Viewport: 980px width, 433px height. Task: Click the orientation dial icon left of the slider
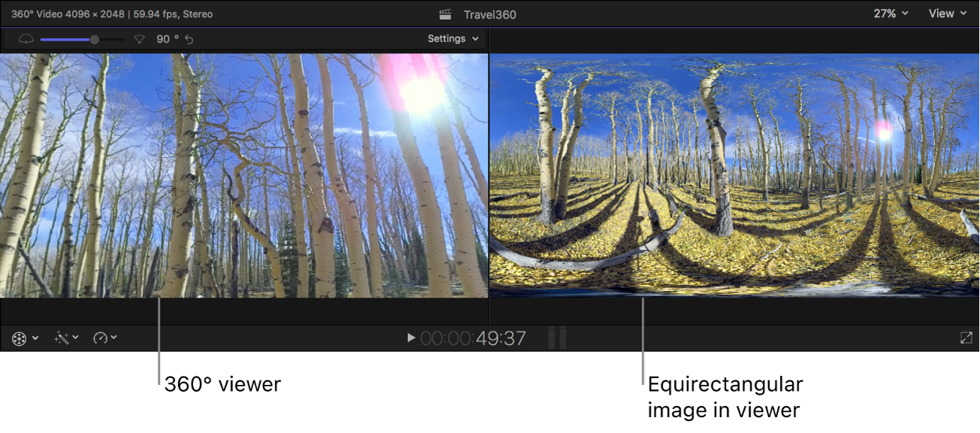(26, 39)
